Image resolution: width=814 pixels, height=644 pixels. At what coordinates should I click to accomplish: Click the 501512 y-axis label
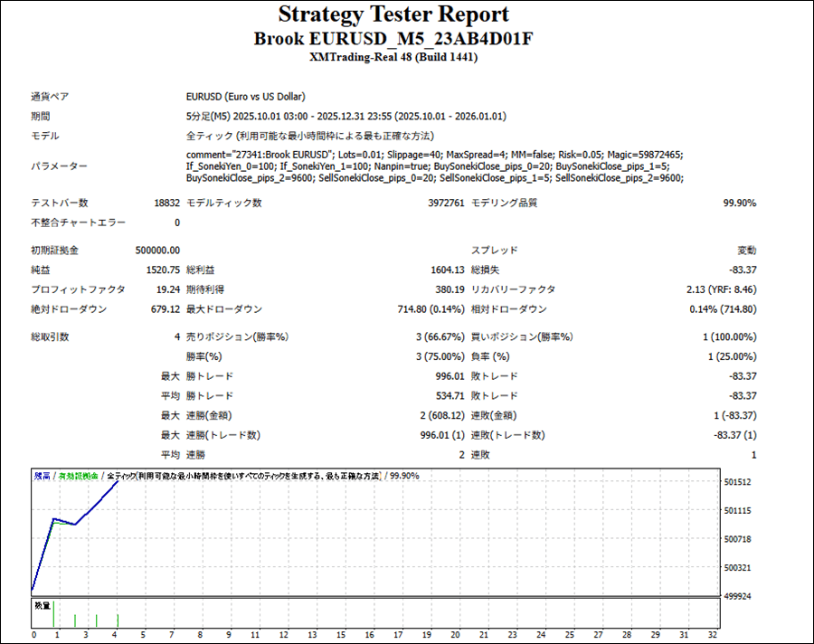point(739,482)
